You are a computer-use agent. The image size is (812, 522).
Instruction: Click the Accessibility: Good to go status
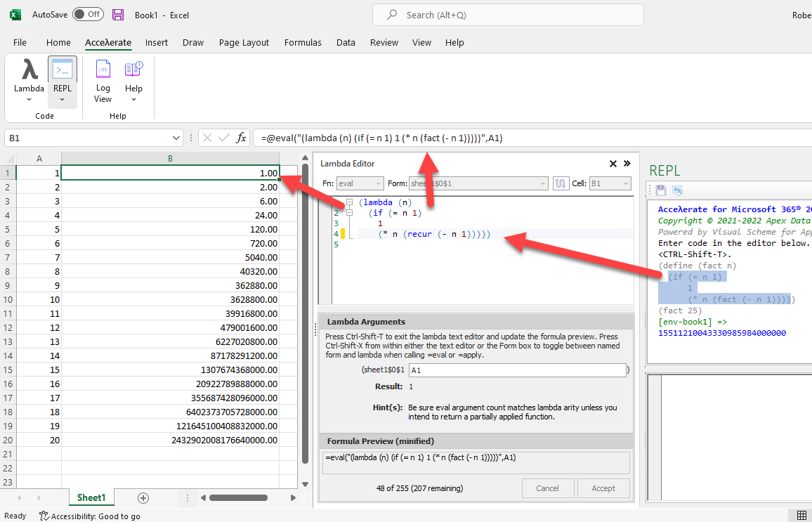point(90,516)
